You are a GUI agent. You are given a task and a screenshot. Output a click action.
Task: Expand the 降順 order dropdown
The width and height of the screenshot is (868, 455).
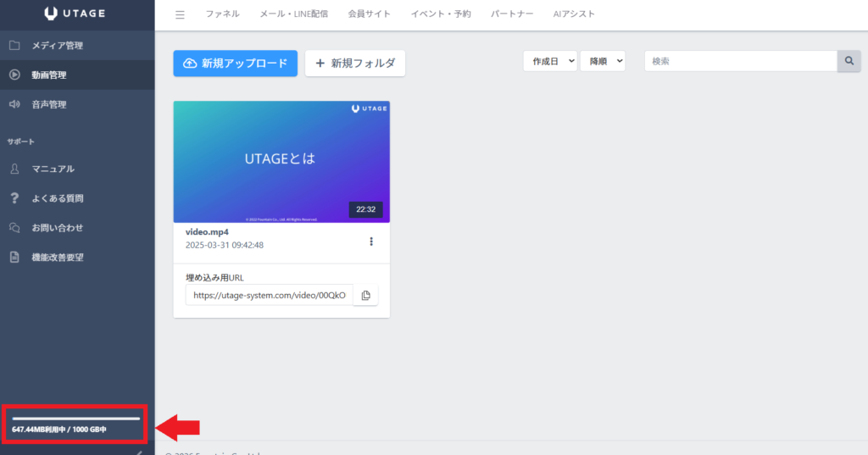pos(603,61)
